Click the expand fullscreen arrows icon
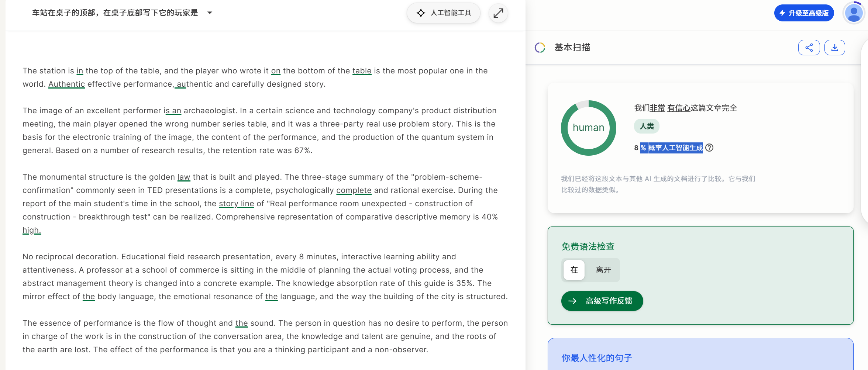The height and width of the screenshot is (370, 868). click(x=498, y=13)
